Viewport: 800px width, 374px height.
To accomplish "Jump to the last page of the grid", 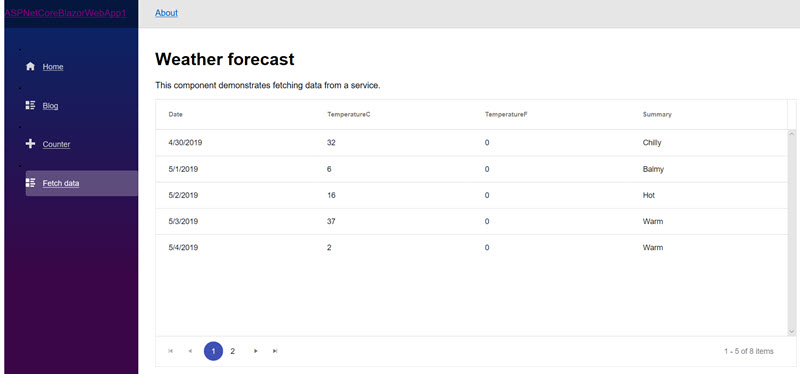I will [275, 351].
